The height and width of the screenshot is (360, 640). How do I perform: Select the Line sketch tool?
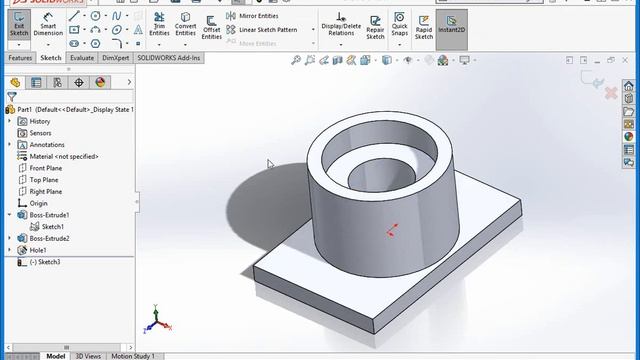74,16
